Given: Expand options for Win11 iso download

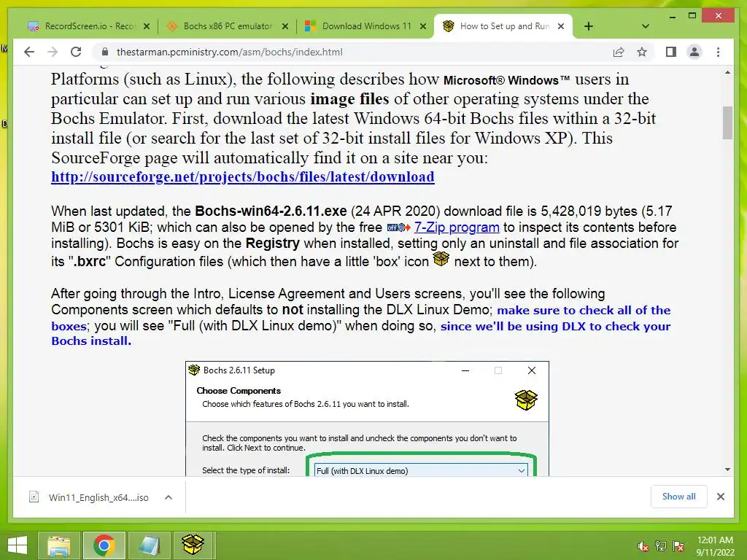Looking at the screenshot, I should click(x=169, y=497).
